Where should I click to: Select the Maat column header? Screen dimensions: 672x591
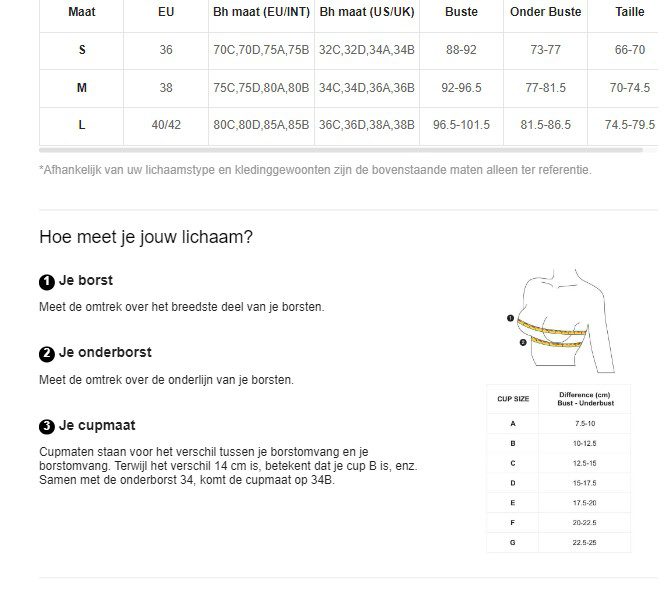[x=81, y=12]
